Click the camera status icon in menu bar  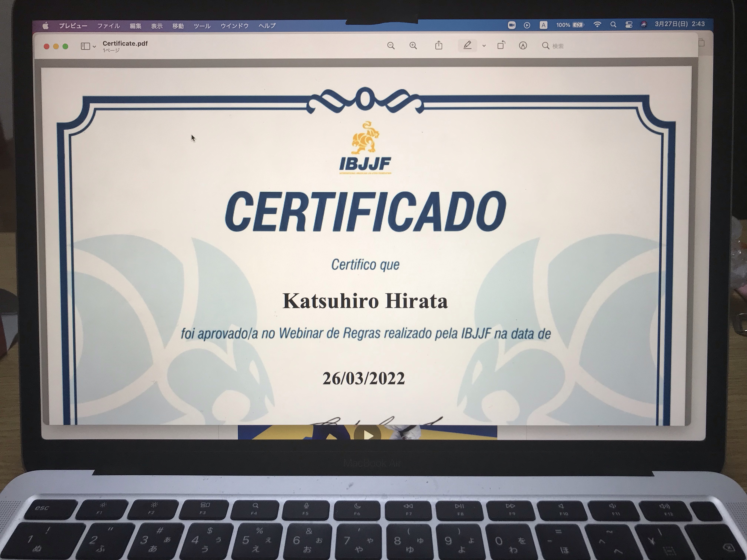[x=512, y=25]
